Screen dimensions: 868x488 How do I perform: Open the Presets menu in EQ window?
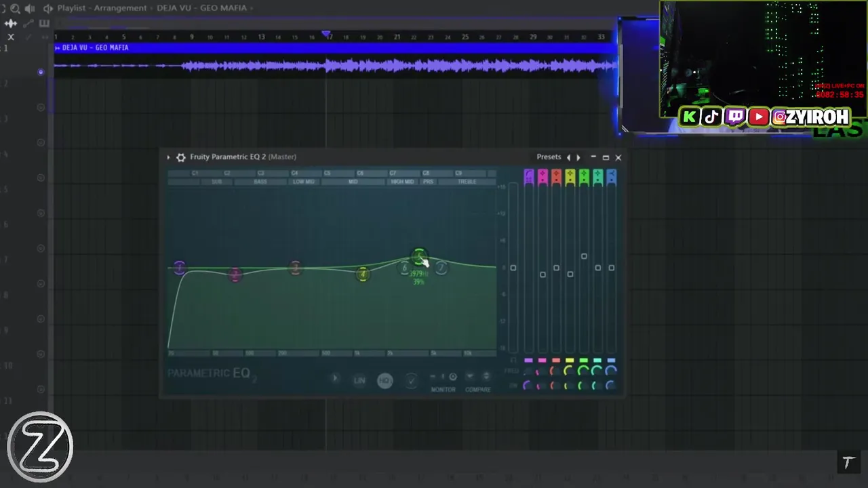(x=549, y=157)
